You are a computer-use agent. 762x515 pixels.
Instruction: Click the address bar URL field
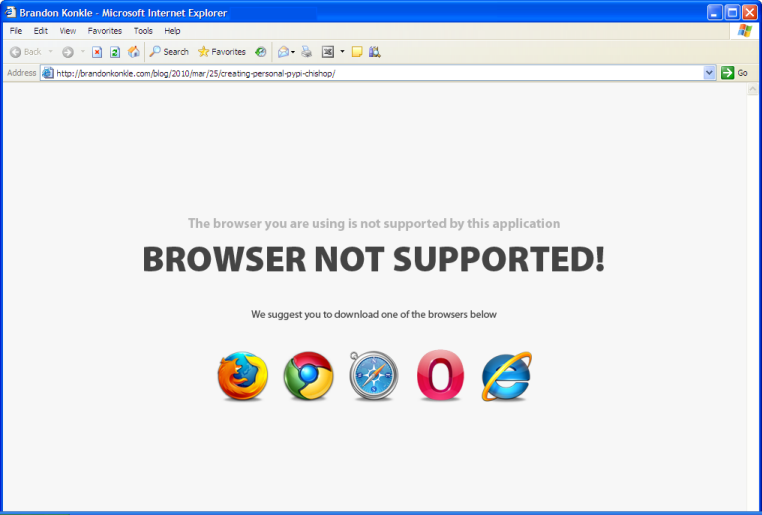click(x=372, y=73)
